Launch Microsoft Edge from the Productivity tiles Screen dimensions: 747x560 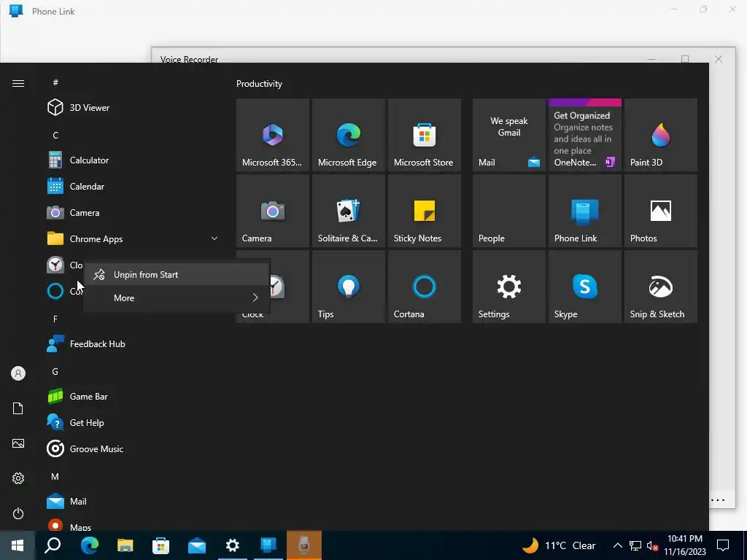click(x=348, y=135)
